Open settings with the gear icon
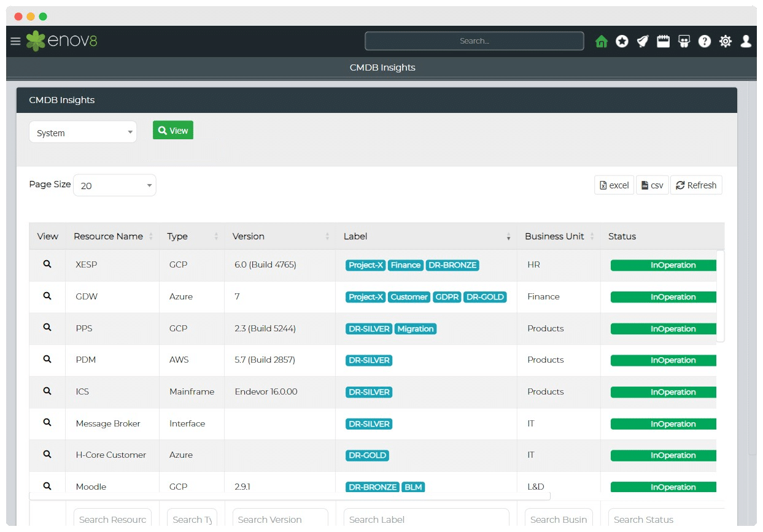 [726, 41]
